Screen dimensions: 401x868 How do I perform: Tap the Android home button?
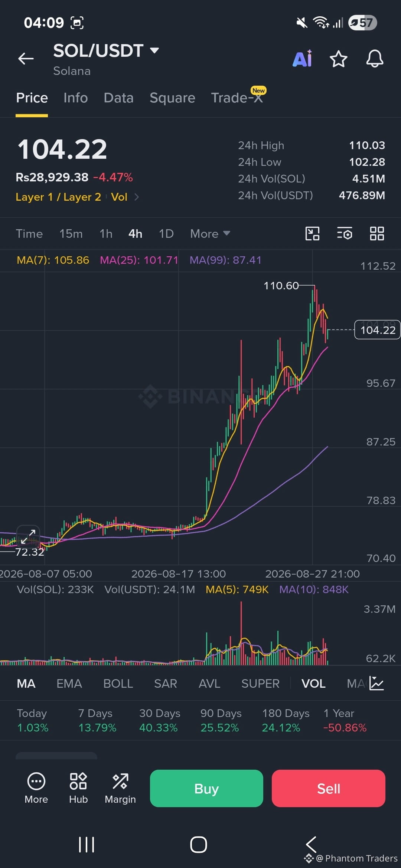click(199, 845)
